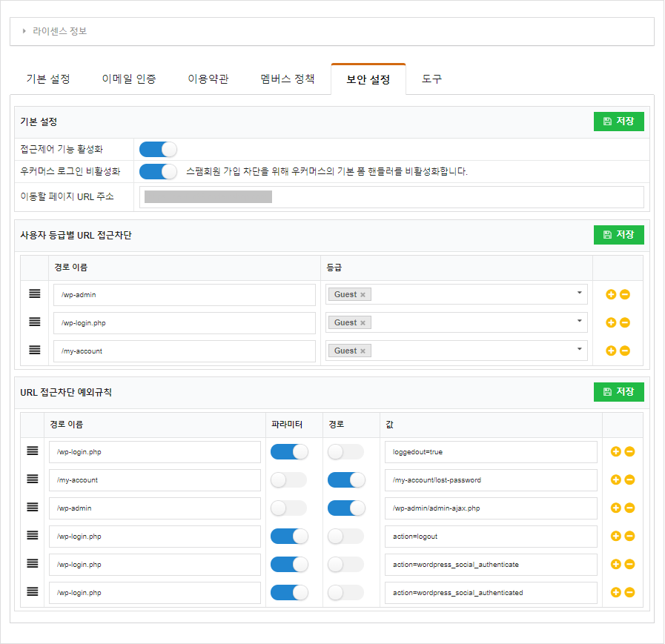The width and height of the screenshot is (665, 644).
Task: Click the loggedout=true value field
Action: pyautogui.click(x=491, y=452)
